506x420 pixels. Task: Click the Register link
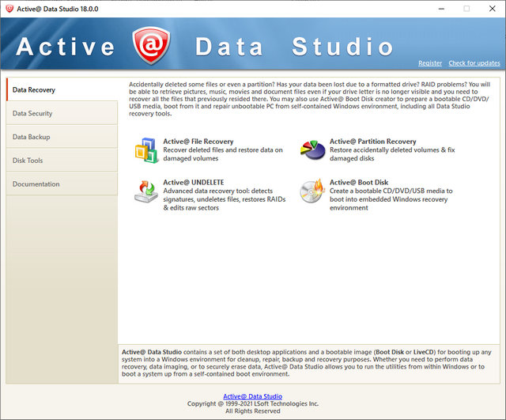click(430, 63)
